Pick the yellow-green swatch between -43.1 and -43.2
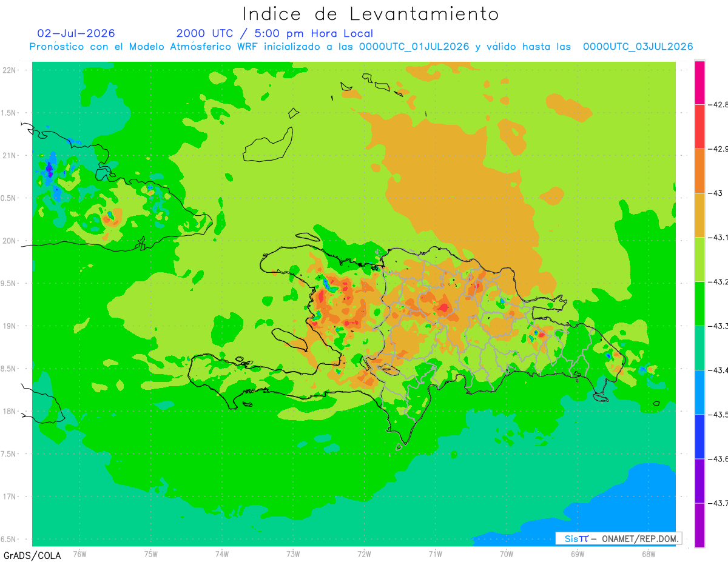This screenshot has height=562, width=728. (x=699, y=259)
